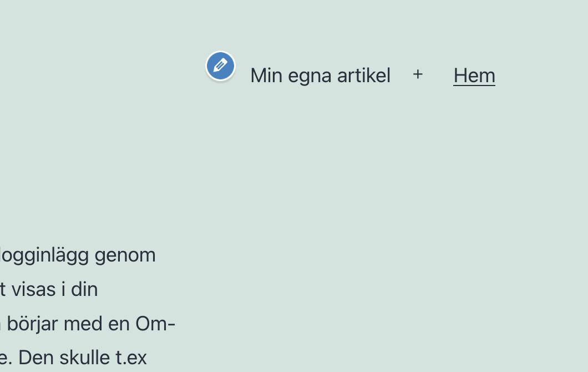Click the plus symbol in the navigation
This screenshot has height=372, width=588.
click(x=418, y=74)
